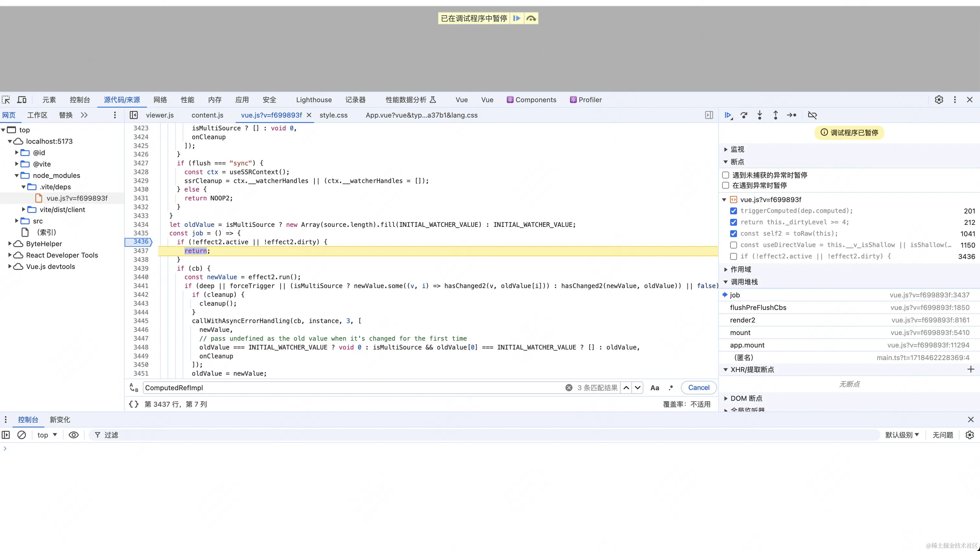Uncheck breakpoint triggerComputed(dep.computed)

733,211
